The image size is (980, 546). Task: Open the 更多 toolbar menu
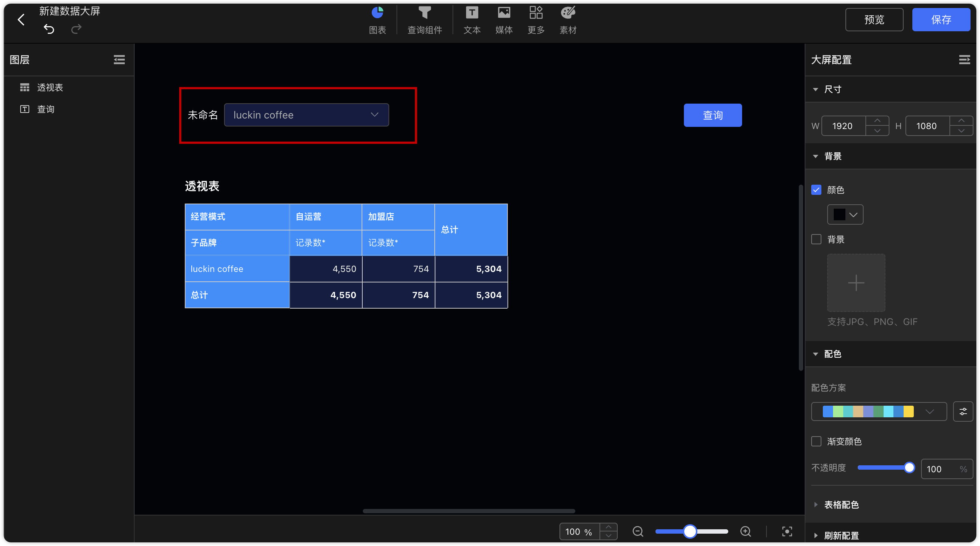(535, 20)
